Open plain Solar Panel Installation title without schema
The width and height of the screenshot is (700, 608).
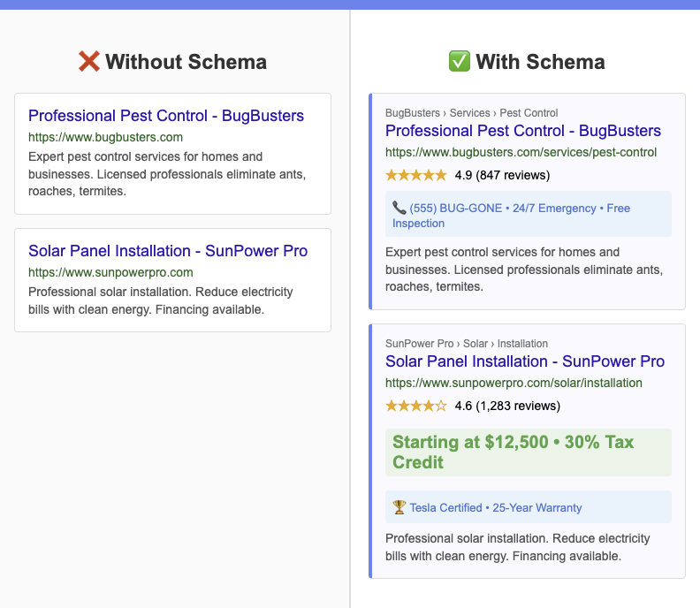[x=168, y=251]
